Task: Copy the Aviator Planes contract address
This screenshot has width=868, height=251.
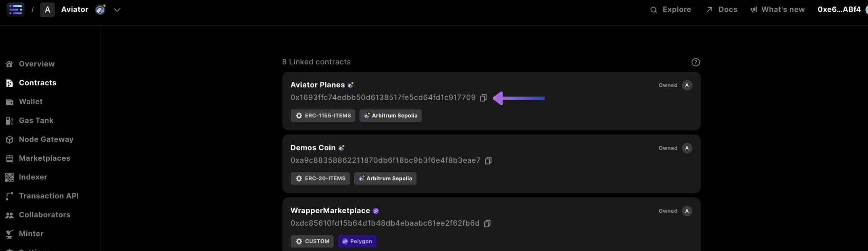Action: [483, 98]
